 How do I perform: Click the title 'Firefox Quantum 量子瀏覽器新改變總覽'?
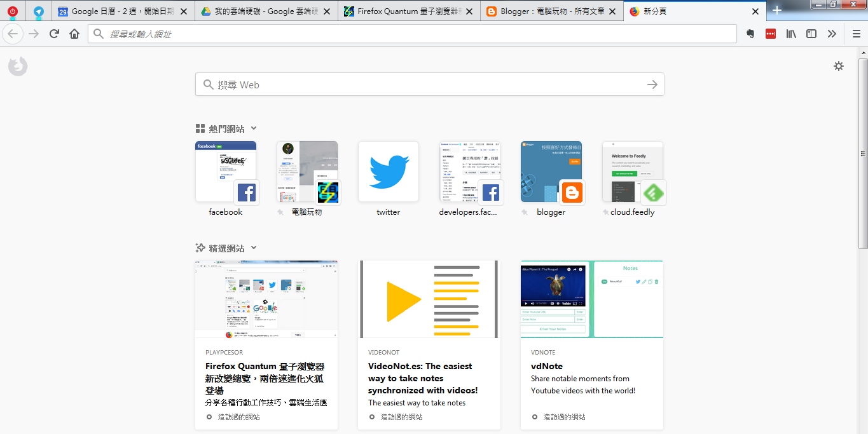point(265,378)
